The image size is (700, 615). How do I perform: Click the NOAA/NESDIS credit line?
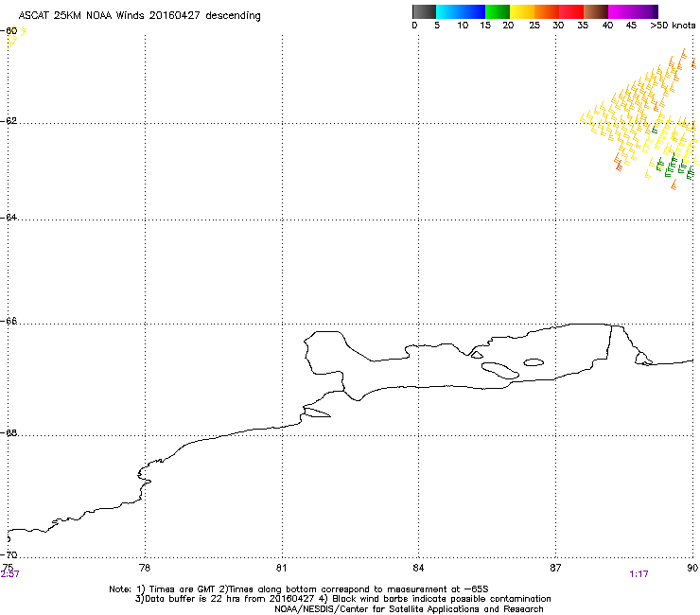[x=409, y=609]
